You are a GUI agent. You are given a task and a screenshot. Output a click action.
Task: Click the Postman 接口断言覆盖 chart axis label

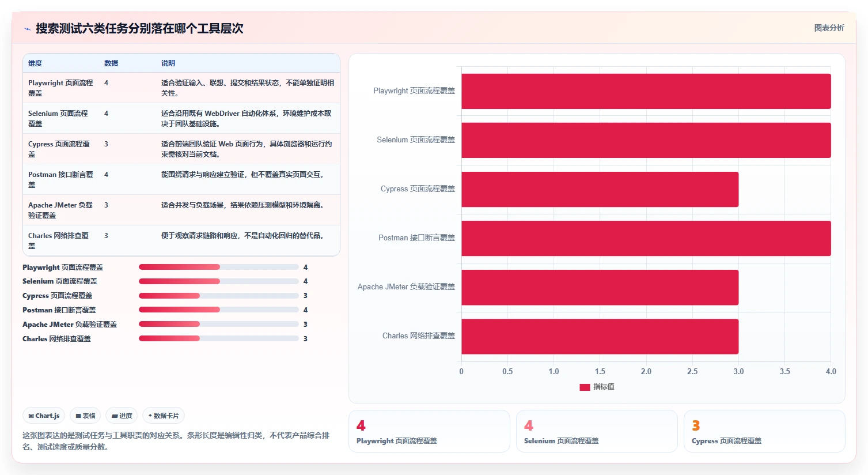pos(416,237)
